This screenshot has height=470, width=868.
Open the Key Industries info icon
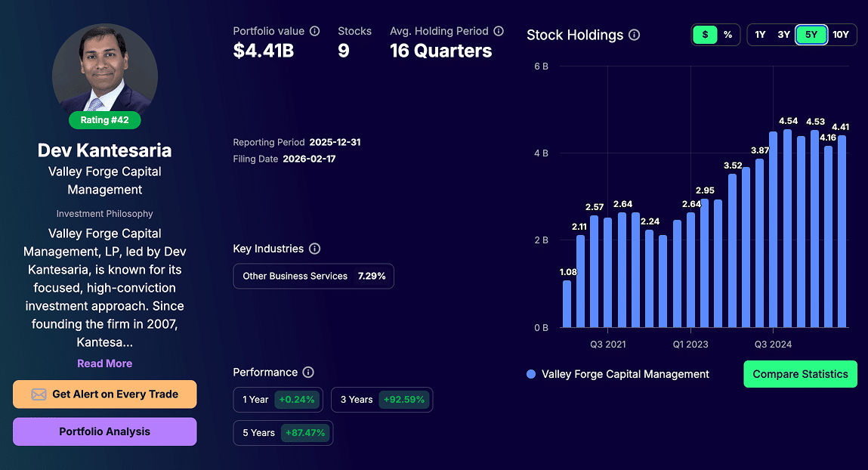tap(314, 248)
